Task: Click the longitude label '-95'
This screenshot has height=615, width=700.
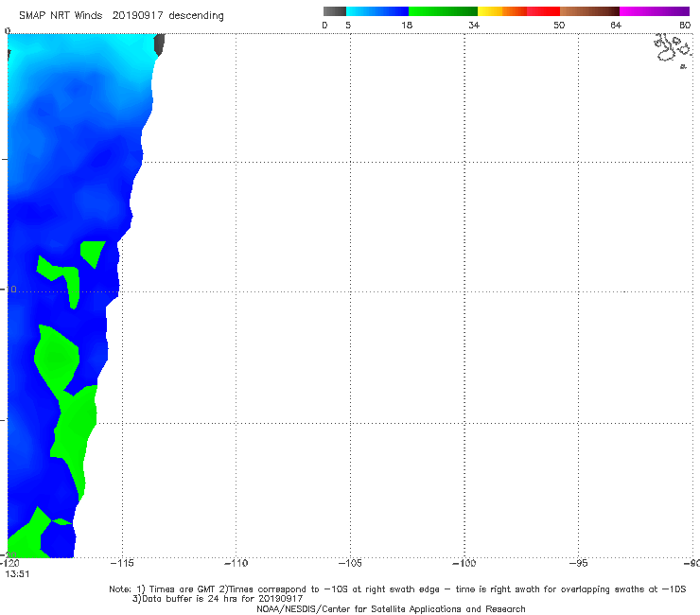Action: (x=579, y=564)
